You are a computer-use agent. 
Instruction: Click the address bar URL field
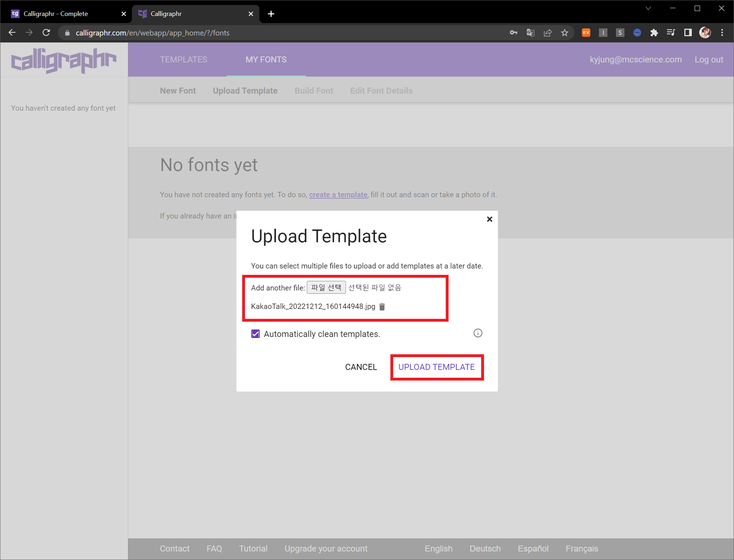click(284, 33)
